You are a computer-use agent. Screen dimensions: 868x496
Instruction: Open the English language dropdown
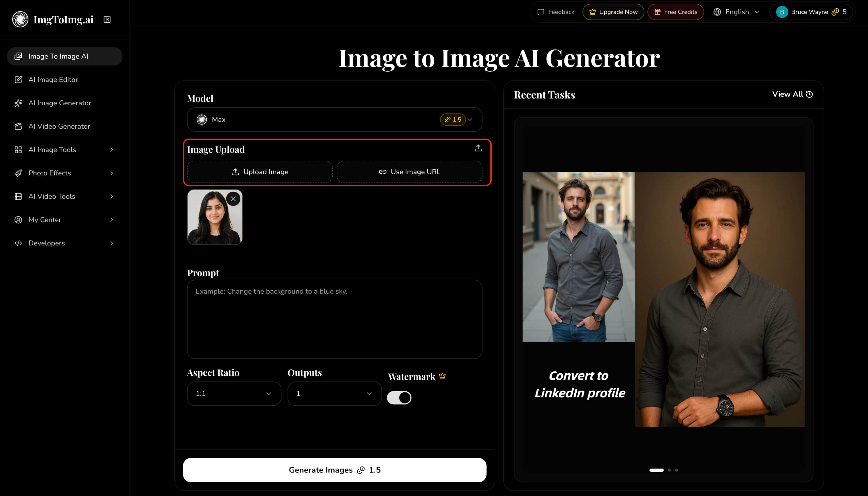click(x=737, y=12)
